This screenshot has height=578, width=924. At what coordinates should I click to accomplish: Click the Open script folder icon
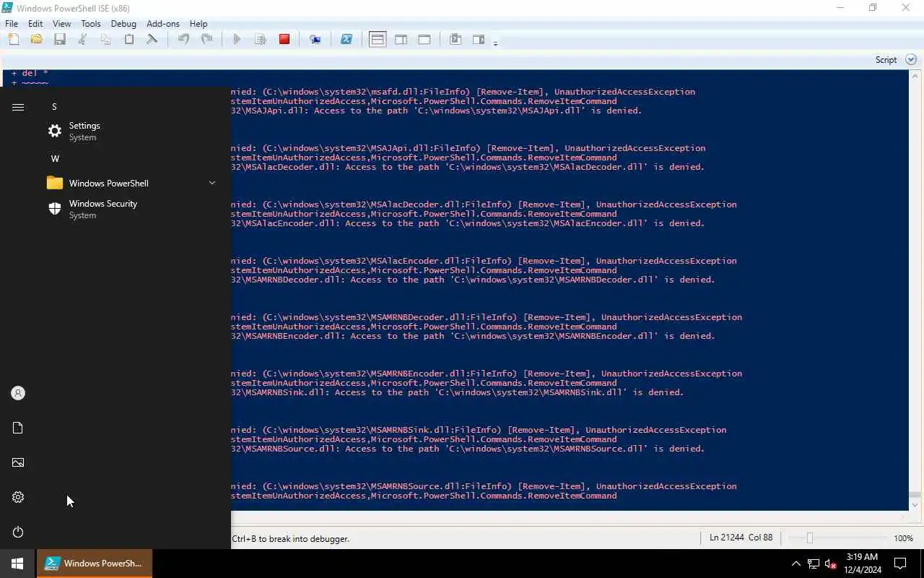pos(36,40)
